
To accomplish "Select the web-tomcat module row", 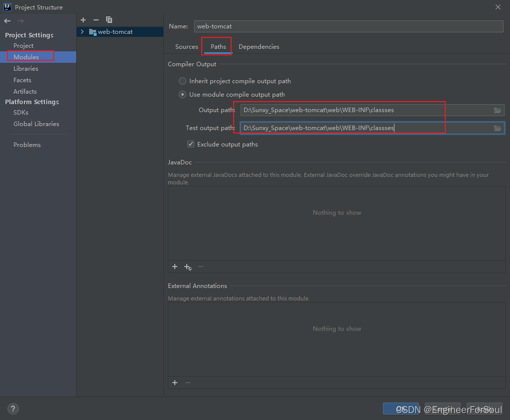I will coord(120,32).
